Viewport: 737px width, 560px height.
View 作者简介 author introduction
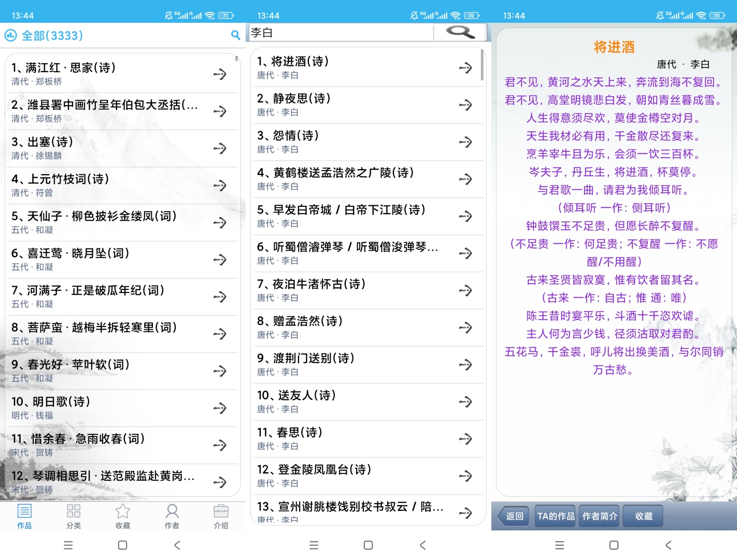[600, 516]
